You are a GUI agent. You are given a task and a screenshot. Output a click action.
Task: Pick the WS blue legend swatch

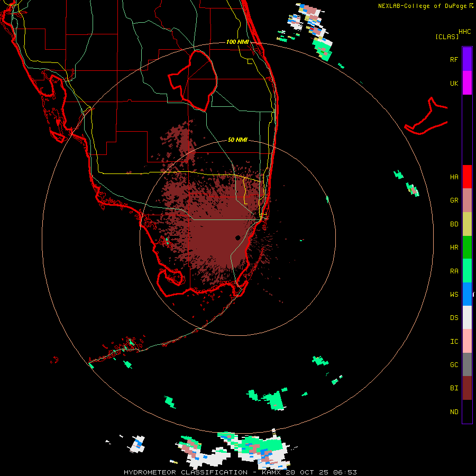click(x=467, y=294)
